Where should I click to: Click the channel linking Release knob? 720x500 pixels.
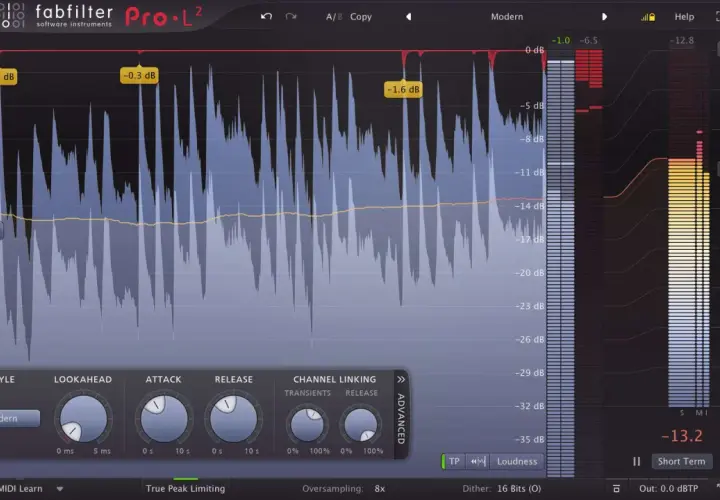[360, 425]
